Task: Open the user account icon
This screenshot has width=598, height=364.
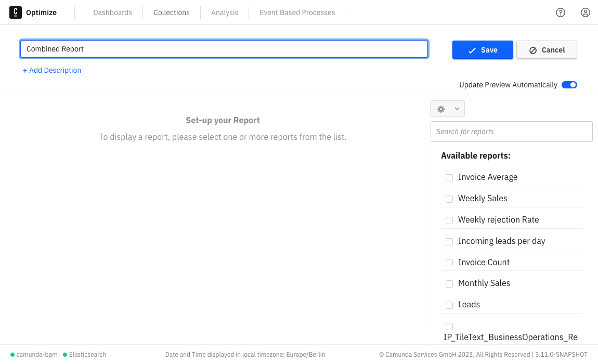Action: coord(585,12)
